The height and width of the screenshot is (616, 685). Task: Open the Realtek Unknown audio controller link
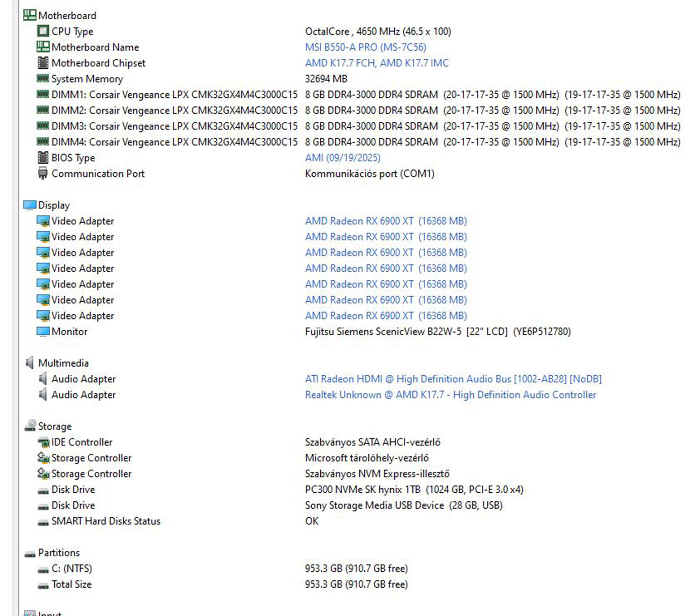click(450, 395)
